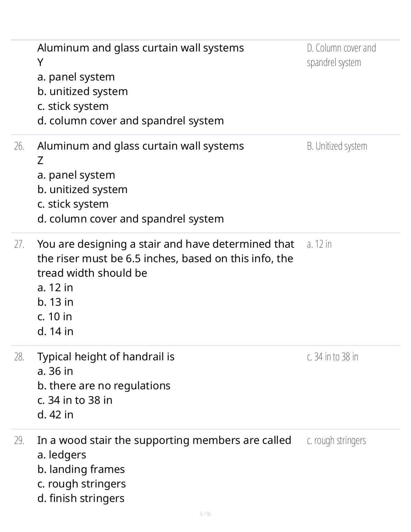The height and width of the screenshot is (532, 411).
Task: Click option 'd. 14 in' in the stair question
Action: (x=55, y=332)
